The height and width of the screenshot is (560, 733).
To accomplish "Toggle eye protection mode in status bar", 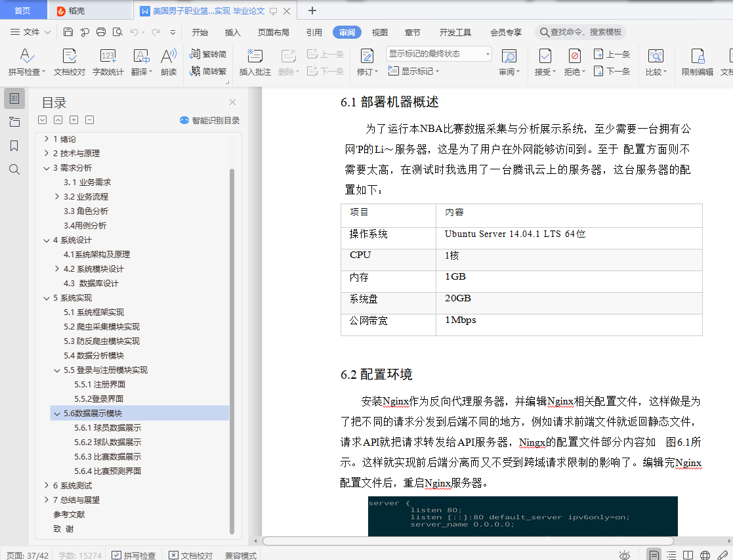I will (x=625, y=555).
